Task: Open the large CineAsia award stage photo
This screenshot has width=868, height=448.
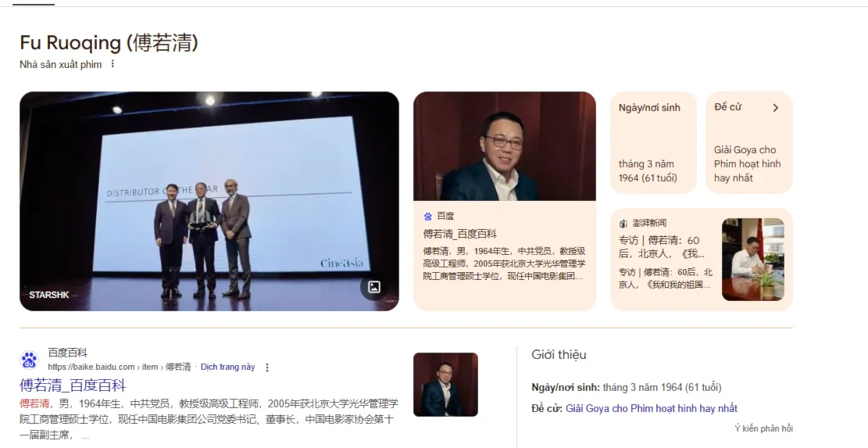Action: click(x=209, y=201)
